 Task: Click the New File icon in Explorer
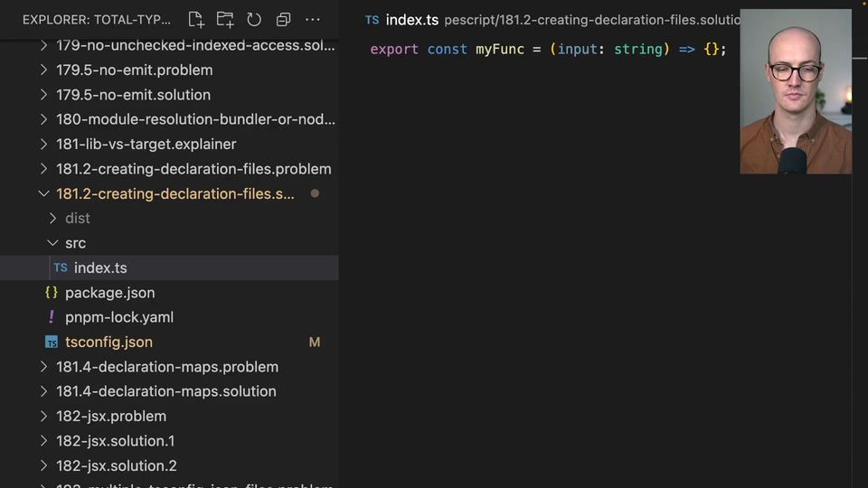point(196,19)
